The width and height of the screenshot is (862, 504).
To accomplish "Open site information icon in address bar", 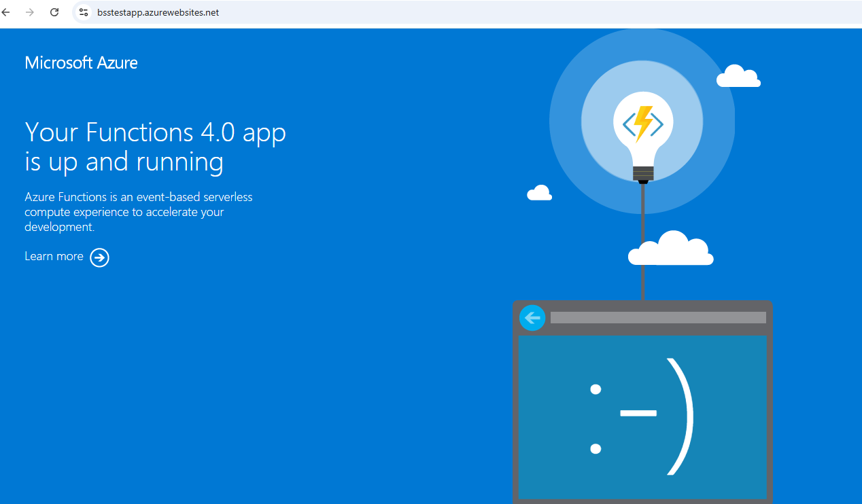I will (x=84, y=12).
